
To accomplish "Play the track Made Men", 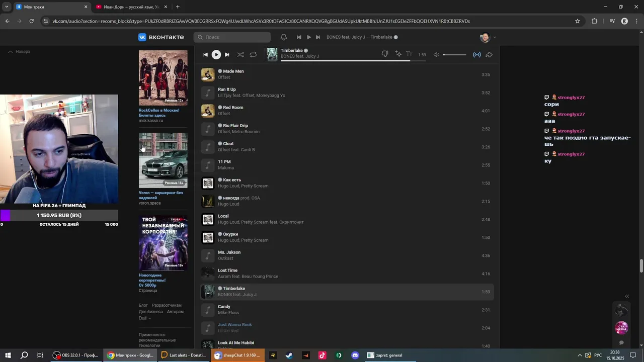I will click(347, 74).
